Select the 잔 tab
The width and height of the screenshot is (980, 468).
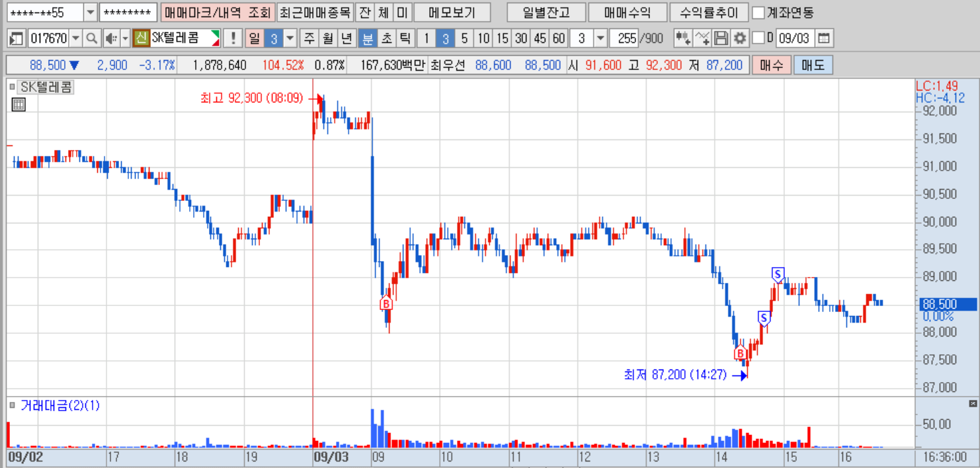[x=364, y=13]
